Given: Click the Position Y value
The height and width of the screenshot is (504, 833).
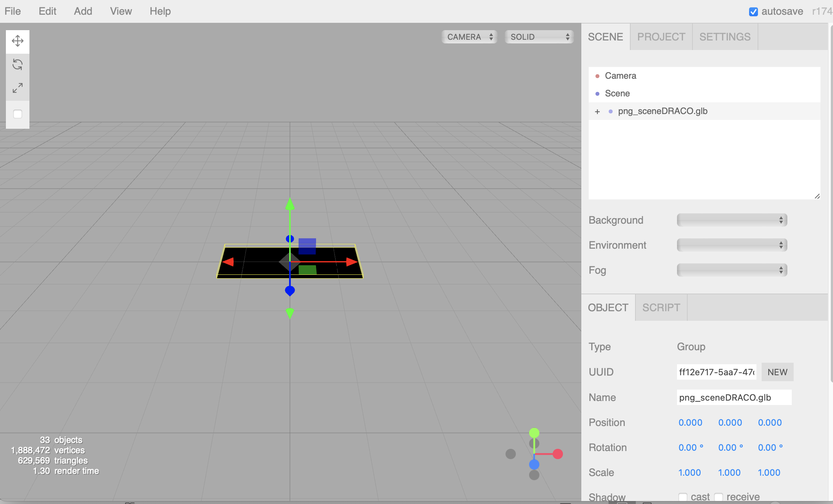Looking at the screenshot, I should click(730, 423).
